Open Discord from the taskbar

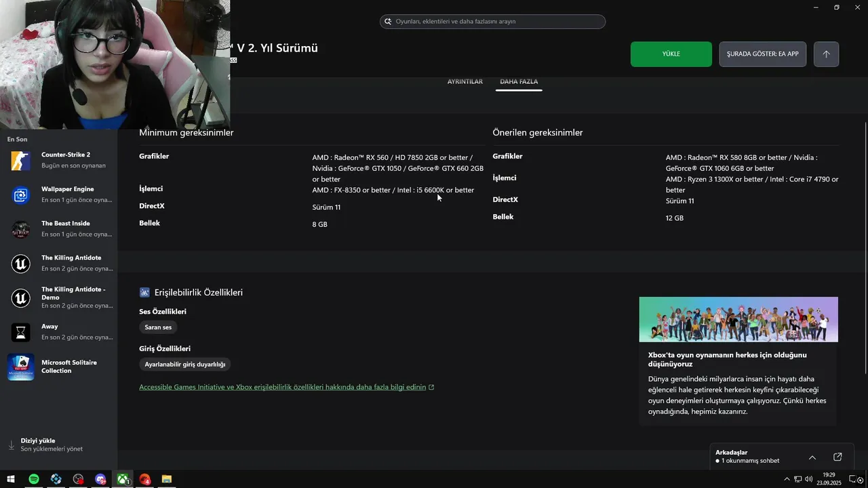[100, 479]
